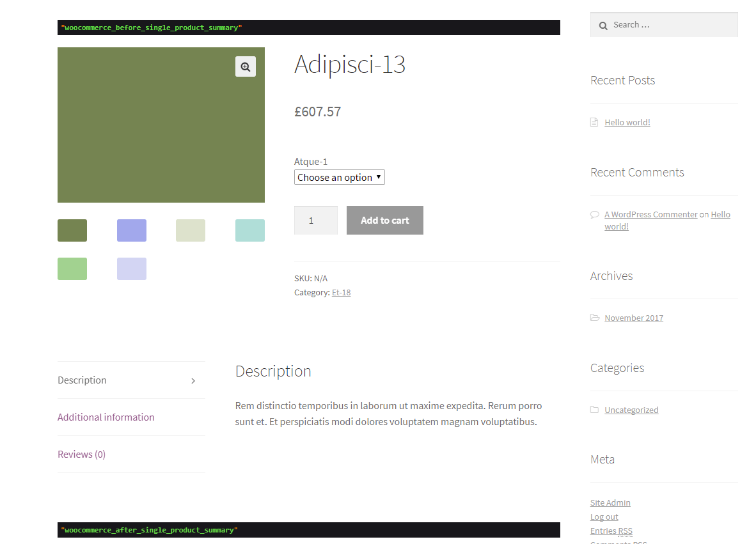Viewport: 756px width, 544px height.
Task: Click the Hello world! link in Recent Comments
Action: [x=720, y=214]
